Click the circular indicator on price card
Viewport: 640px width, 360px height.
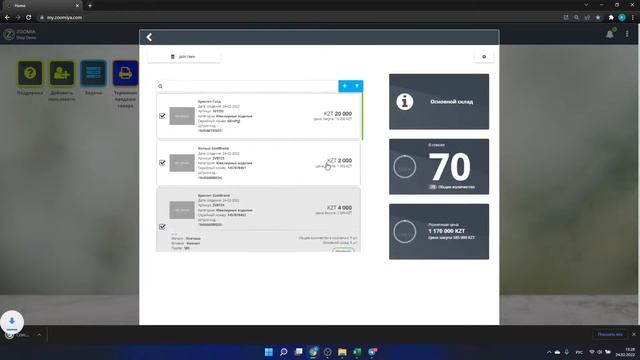click(404, 231)
